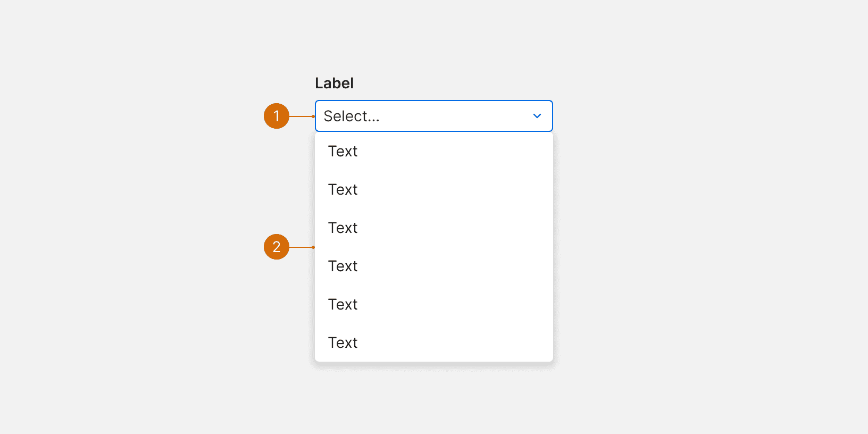The width and height of the screenshot is (868, 434).
Task: Click the orange annotation badge numbered 2
Action: [277, 247]
